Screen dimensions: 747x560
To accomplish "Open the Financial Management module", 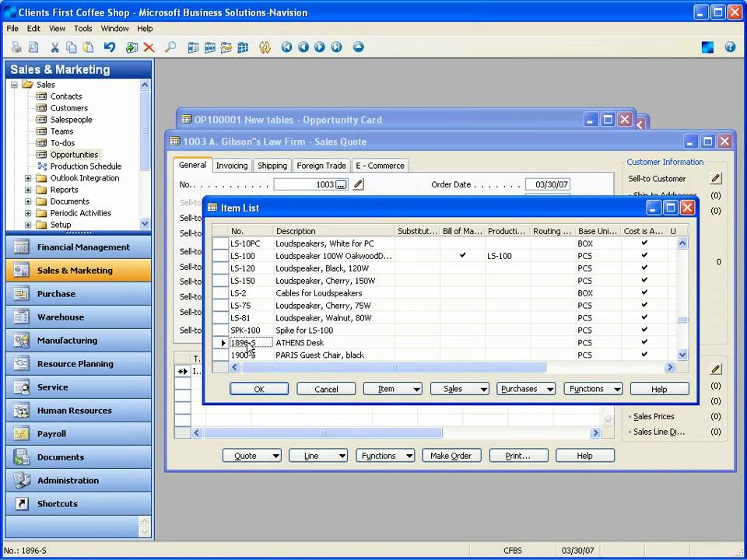I will pos(79,247).
